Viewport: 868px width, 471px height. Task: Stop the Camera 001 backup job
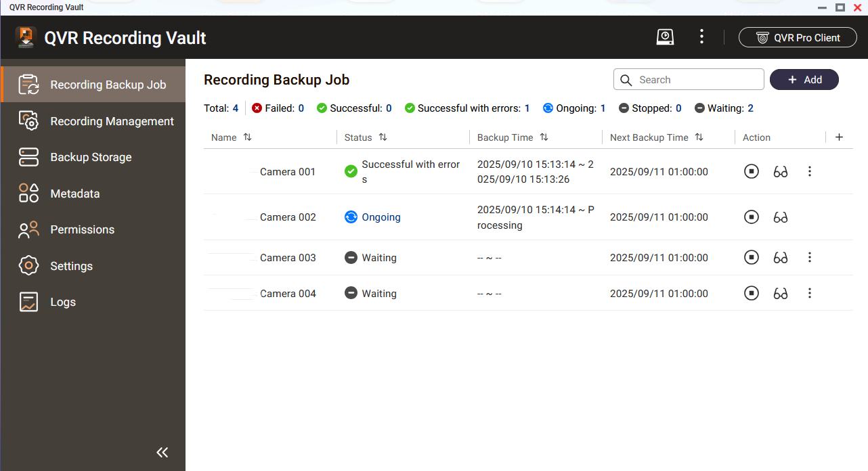[x=751, y=172]
